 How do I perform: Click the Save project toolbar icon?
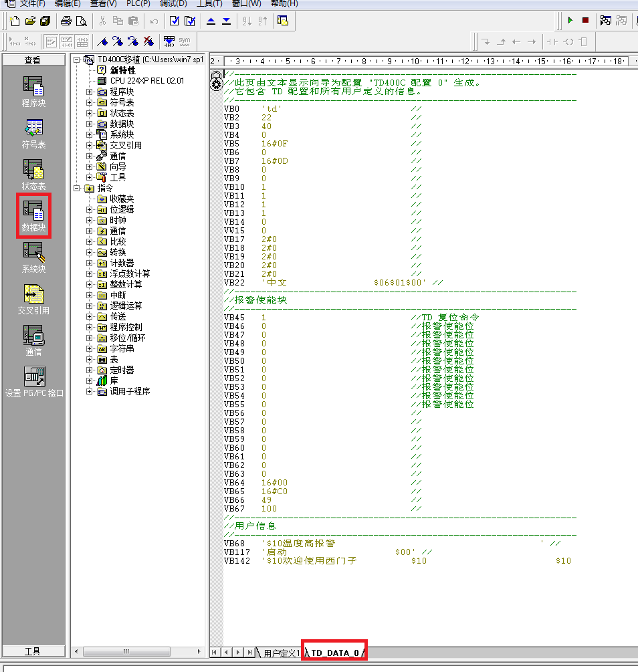[45, 21]
